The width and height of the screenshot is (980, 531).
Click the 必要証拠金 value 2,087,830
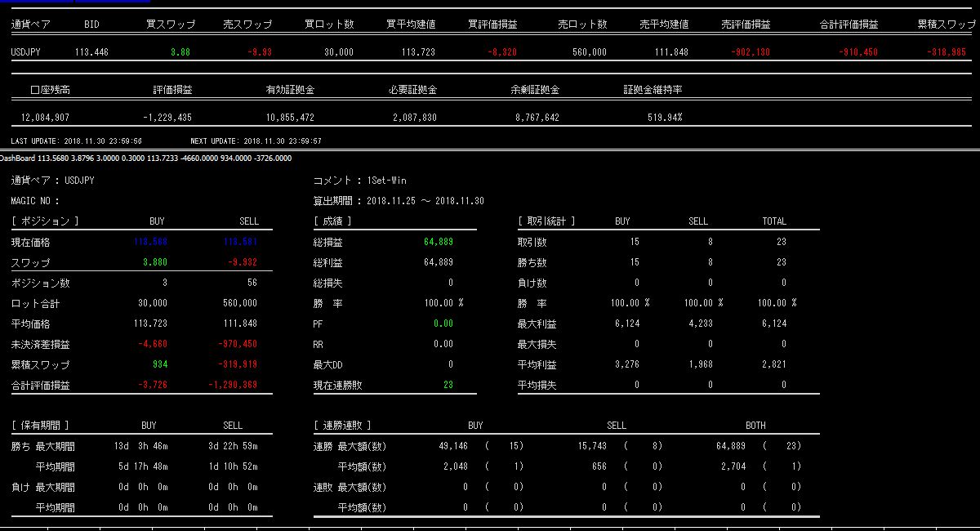pyautogui.click(x=414, y=118)
